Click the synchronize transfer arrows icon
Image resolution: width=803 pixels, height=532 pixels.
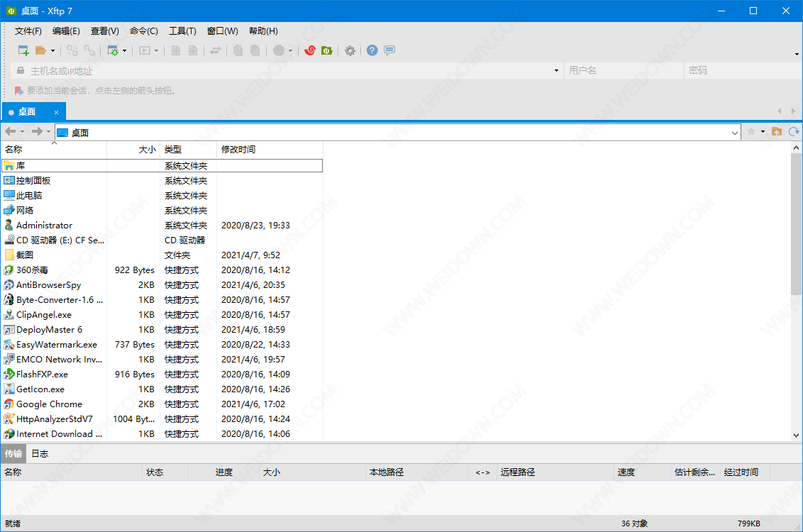pos(216,50)
